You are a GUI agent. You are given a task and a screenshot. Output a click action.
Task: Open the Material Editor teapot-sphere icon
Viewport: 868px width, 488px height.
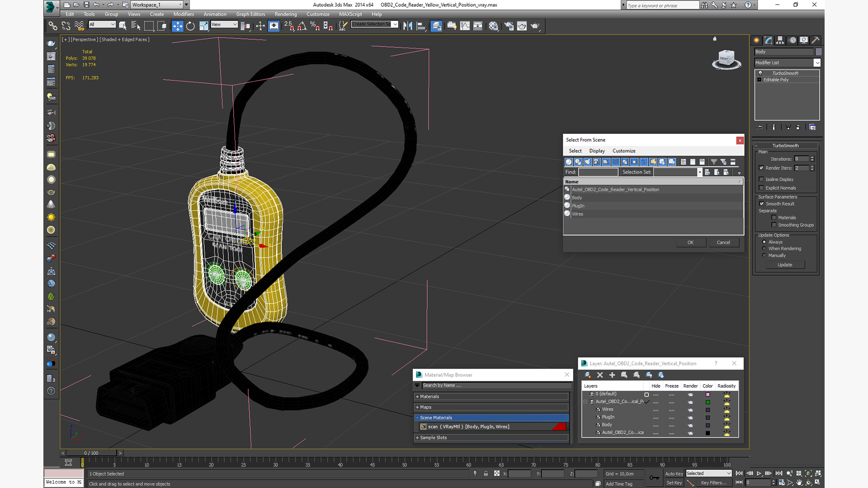tap(493, 26)
